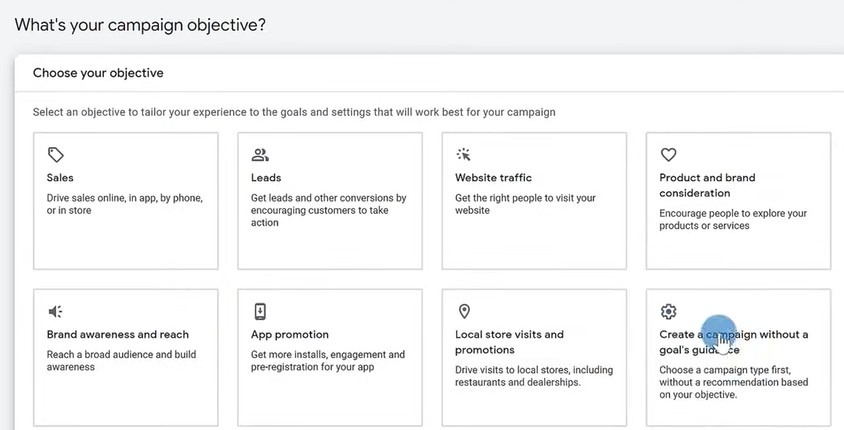Select the Sales objective title

click(x=60, y=178)
